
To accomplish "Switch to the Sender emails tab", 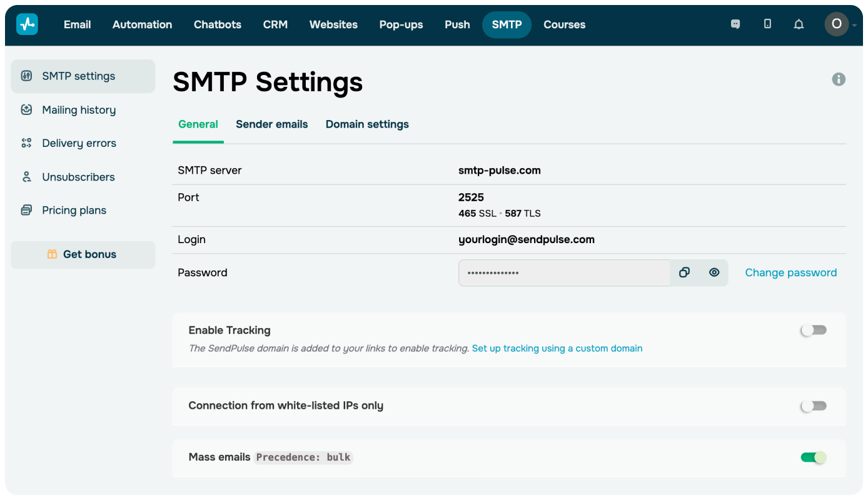I will (271, 124).
